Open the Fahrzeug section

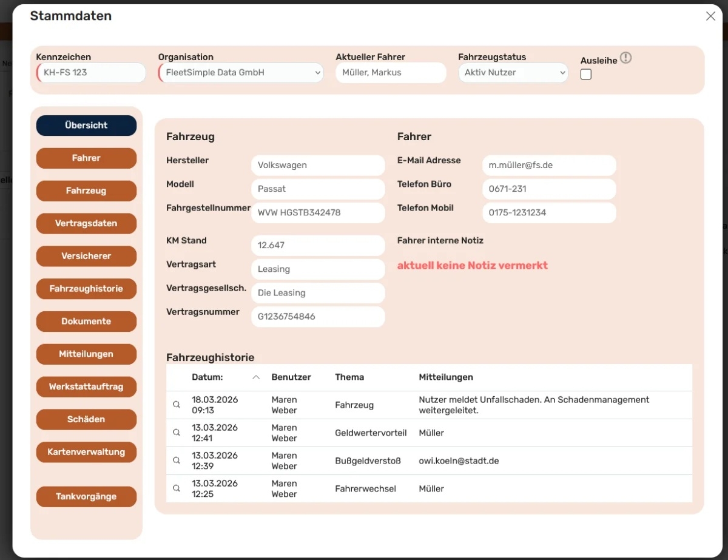[86, 191]
